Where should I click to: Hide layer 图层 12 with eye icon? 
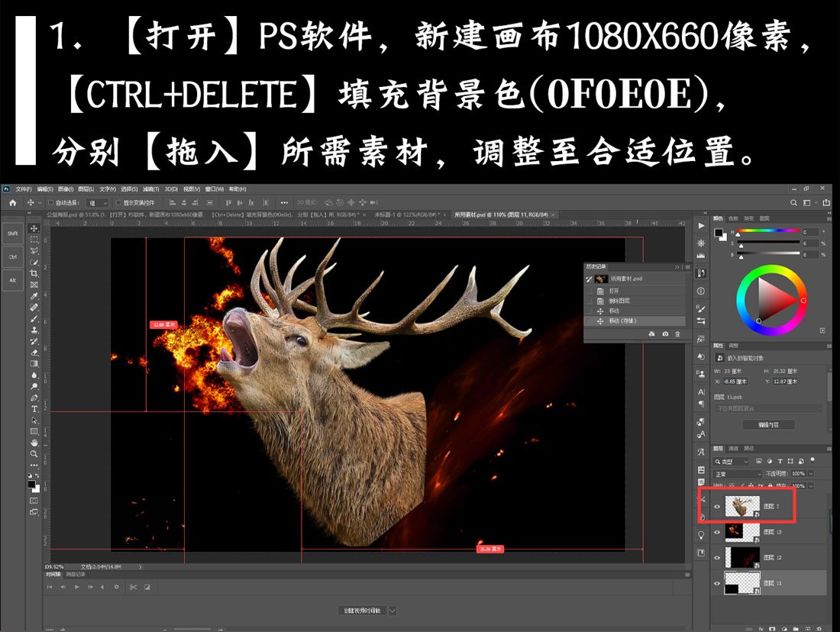pos(717,557)
